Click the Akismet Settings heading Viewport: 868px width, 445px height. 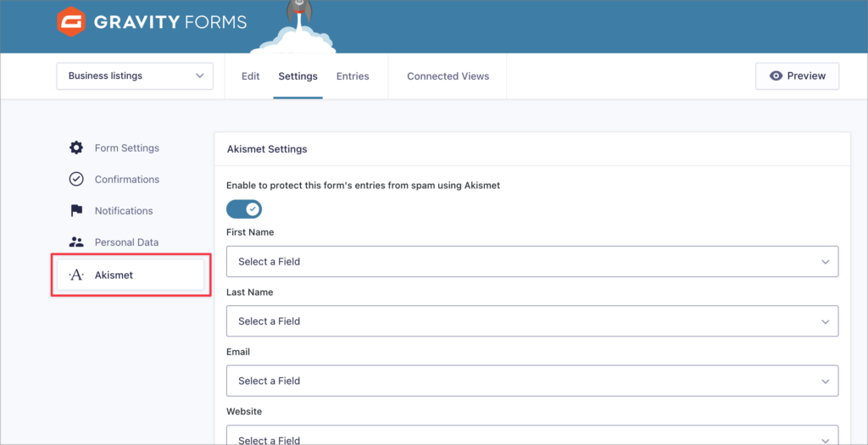click(x=267, y=149)
